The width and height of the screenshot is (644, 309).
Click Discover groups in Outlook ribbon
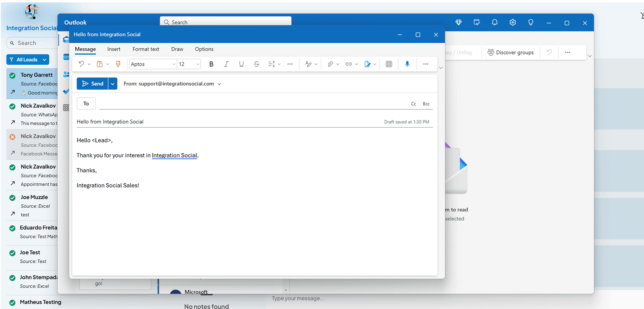pos(510,52)
